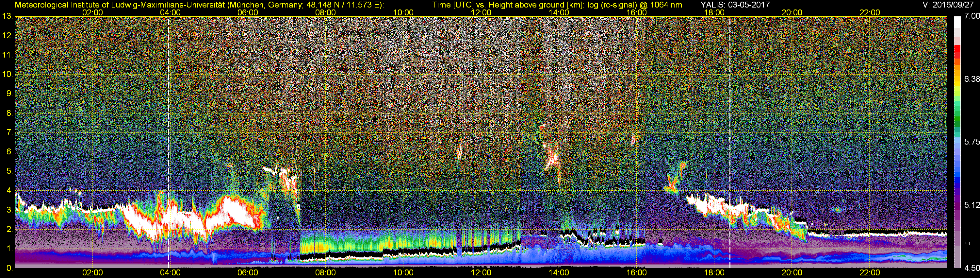Click the '18:00' label on the top time axis
Image resolution: width=980 pixels, height=278 pixels.
(x=714, y=12)
